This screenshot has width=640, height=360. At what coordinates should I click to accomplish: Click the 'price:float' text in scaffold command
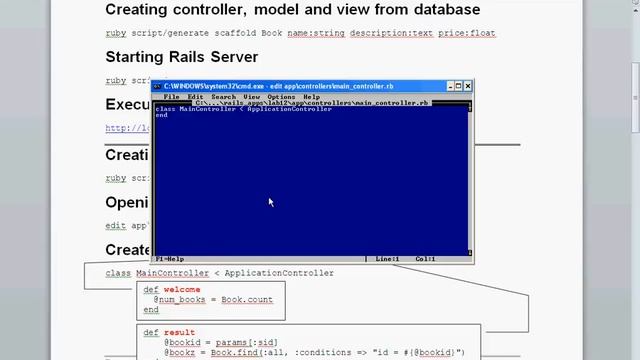coord(467,33)
